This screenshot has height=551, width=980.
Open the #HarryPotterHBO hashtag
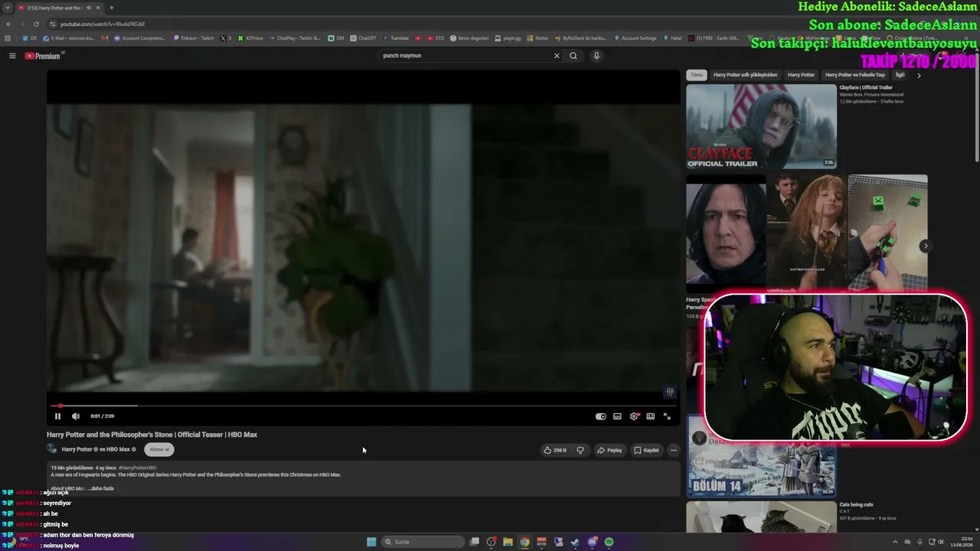(x=137, y=468)
